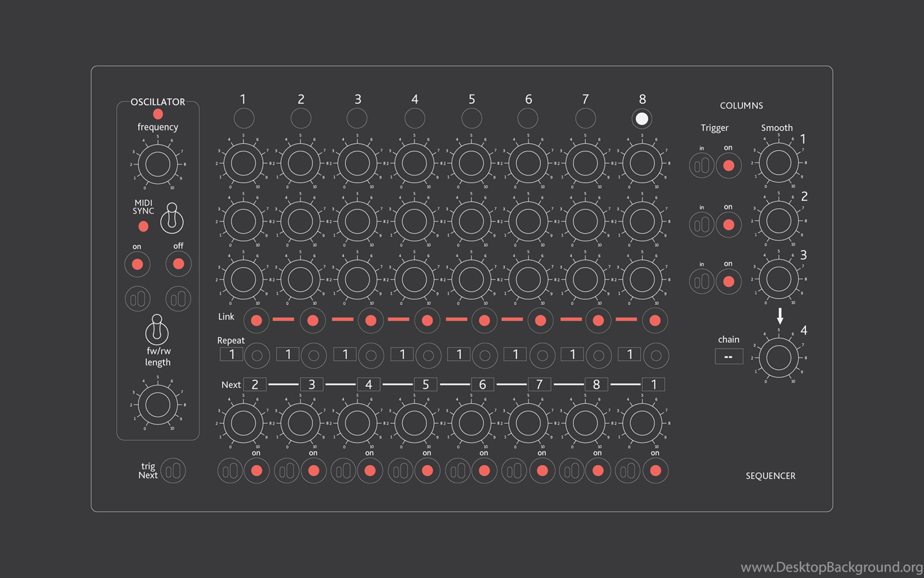Image resolution: width=924 pixels, height=578 pixels.
Task: Click the last Next step box showing 1
Action: [653, 385]
